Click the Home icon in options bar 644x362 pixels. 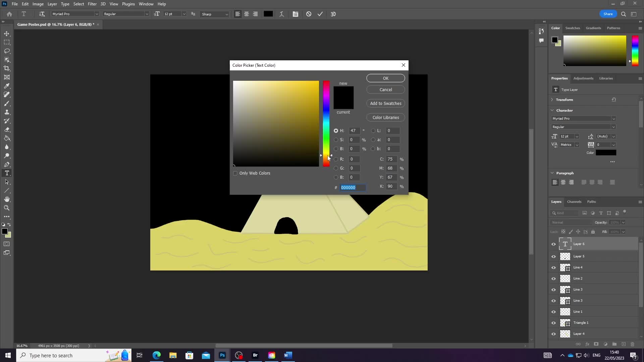coord(9,14)
